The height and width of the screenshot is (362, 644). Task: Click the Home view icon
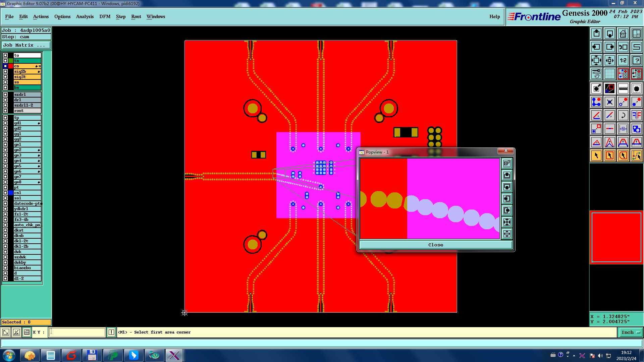click(623, 34)
